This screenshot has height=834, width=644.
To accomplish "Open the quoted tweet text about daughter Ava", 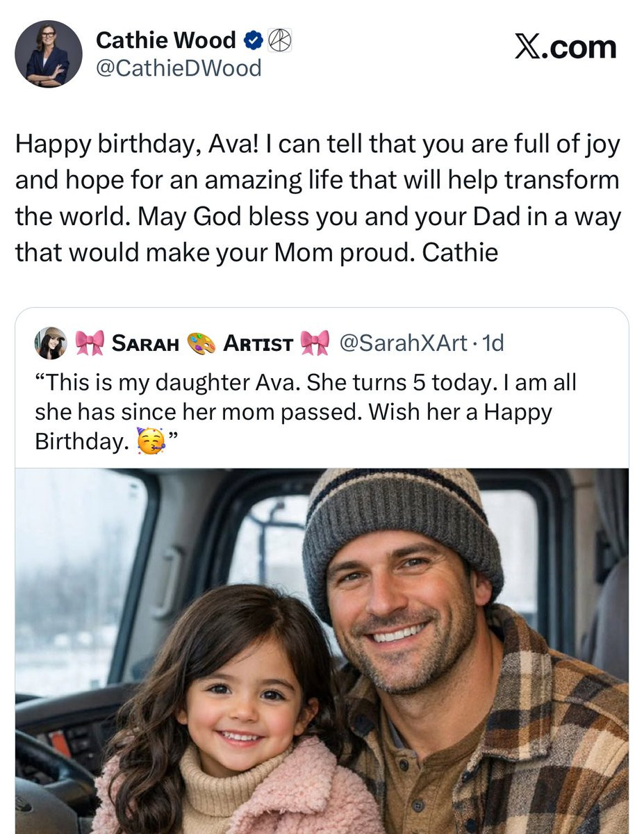I will (x=306, y=412).
